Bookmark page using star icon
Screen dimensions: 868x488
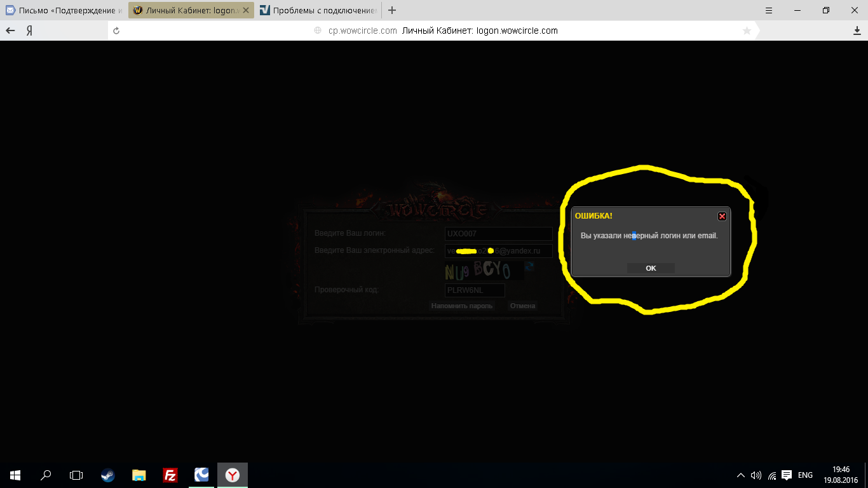pyautogui.click(x=747, y=30)
